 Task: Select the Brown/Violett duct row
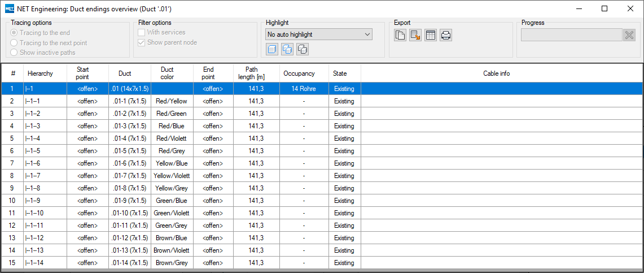[172, 250]
